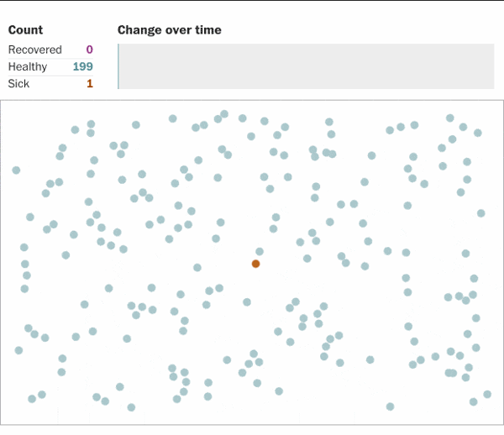Screen dimensions: 504x435
Task: Select the Healthy count value 199
Action: [x=83, y=67]
